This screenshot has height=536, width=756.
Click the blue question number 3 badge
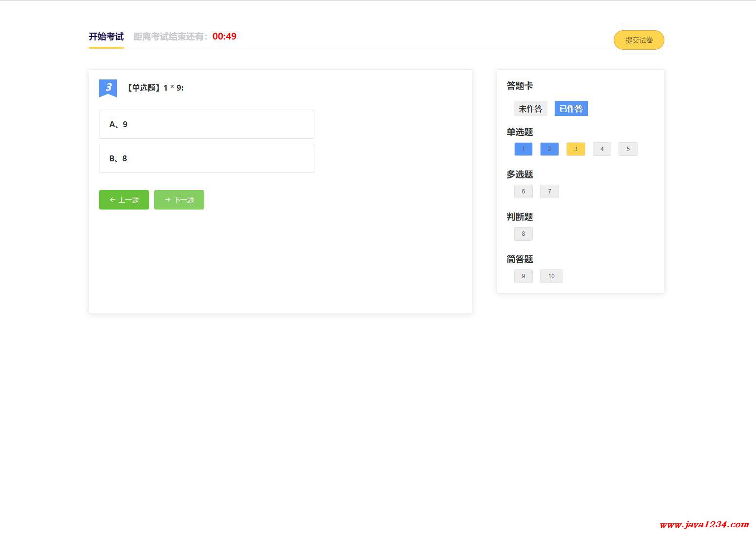pos(108,88)
